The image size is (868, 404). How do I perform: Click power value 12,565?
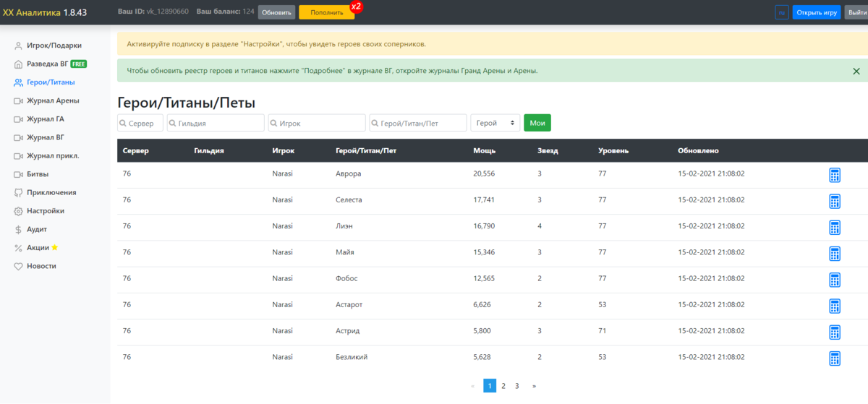point(484,278)
